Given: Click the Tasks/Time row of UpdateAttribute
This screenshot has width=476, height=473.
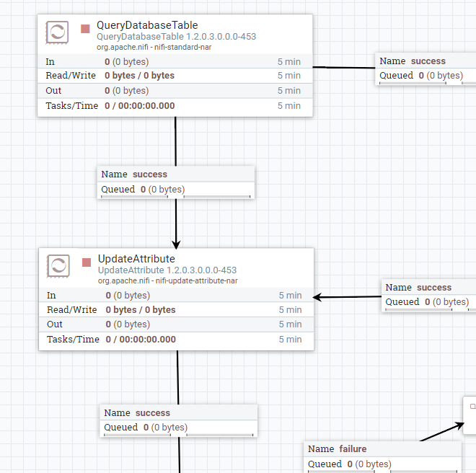Looking at the screenshot, I should 176,340.
